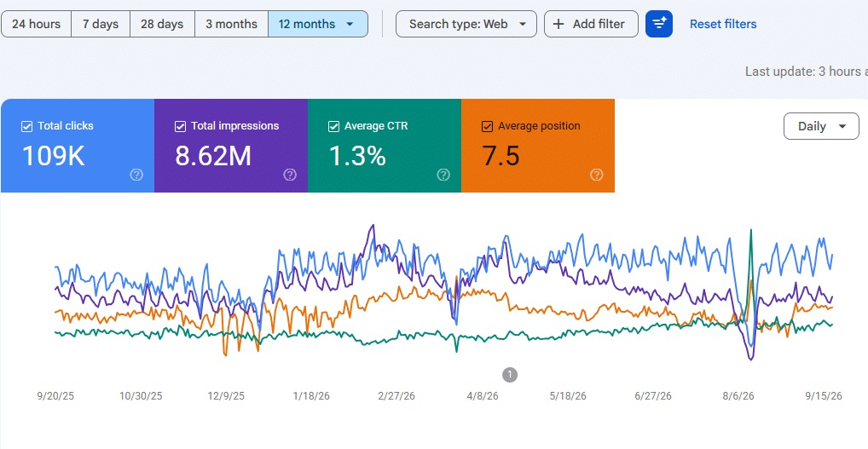Click the 109K total clicks value
Screen dimensions: 868x449
click(x=53, y=156)
